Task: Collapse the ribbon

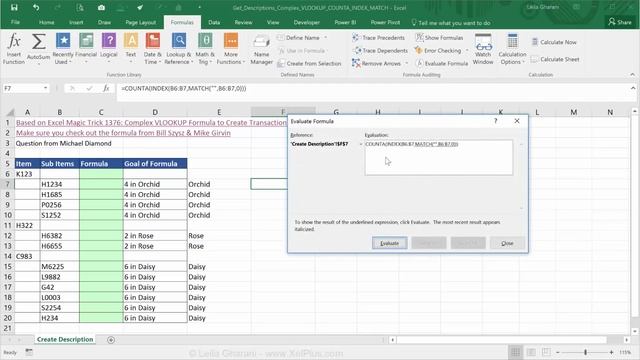Action: [x=632, y=75]
